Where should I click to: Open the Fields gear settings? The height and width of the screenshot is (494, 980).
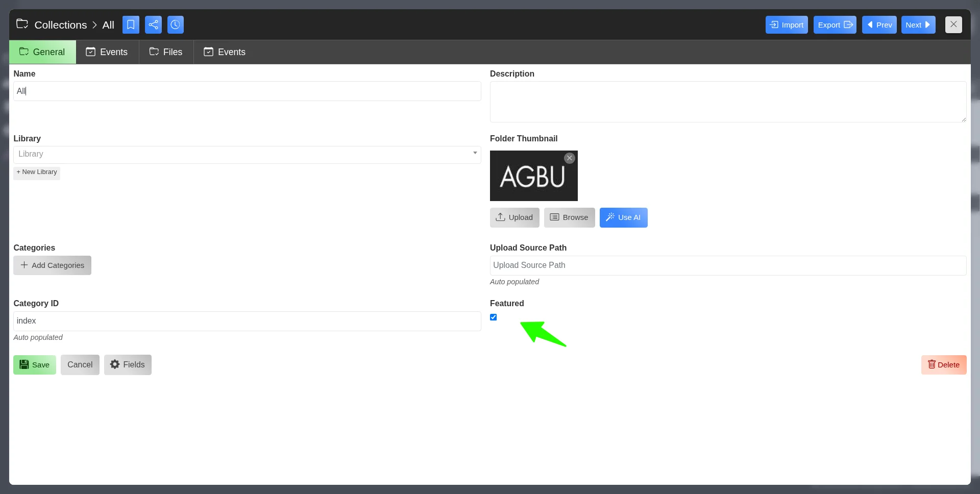click(128, 365)
